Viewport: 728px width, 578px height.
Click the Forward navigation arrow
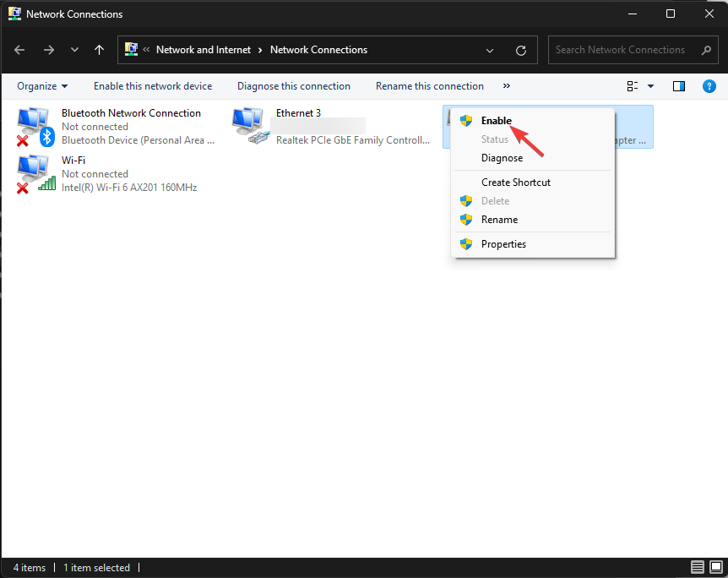point(48,50)
